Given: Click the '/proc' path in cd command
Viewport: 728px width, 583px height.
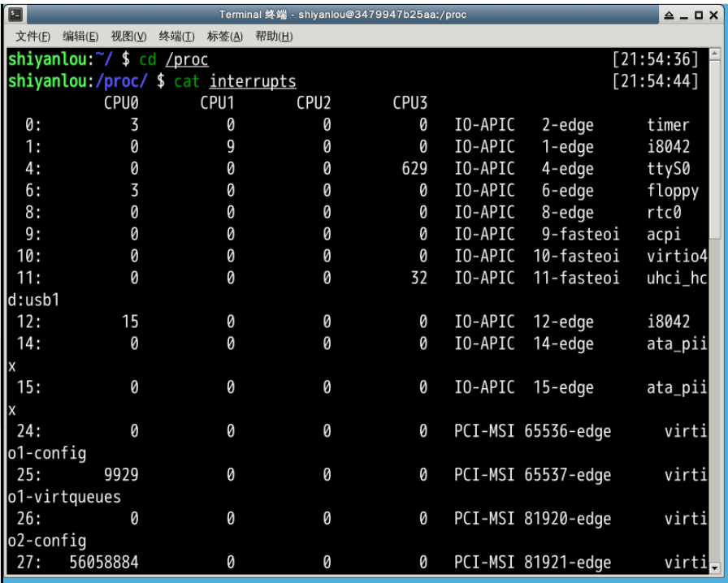Looking at the screenshot, I should [x=187, y=60].
